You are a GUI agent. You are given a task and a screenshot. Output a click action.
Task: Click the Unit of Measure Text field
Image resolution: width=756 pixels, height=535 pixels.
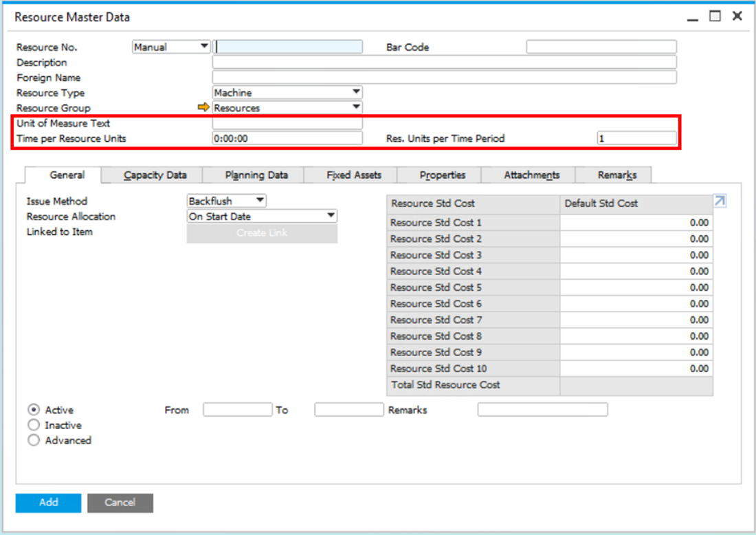tap(287, 123)
